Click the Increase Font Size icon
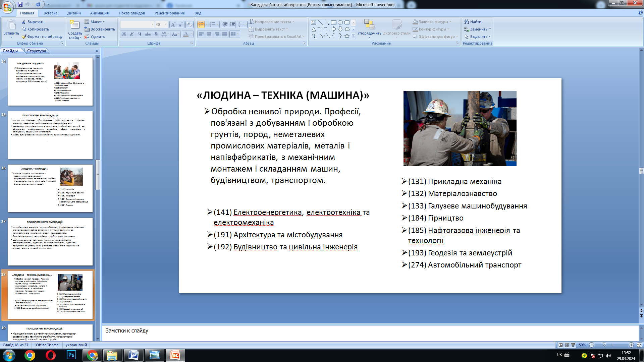This screenshot has width=644, height=362. coord(173,24)
